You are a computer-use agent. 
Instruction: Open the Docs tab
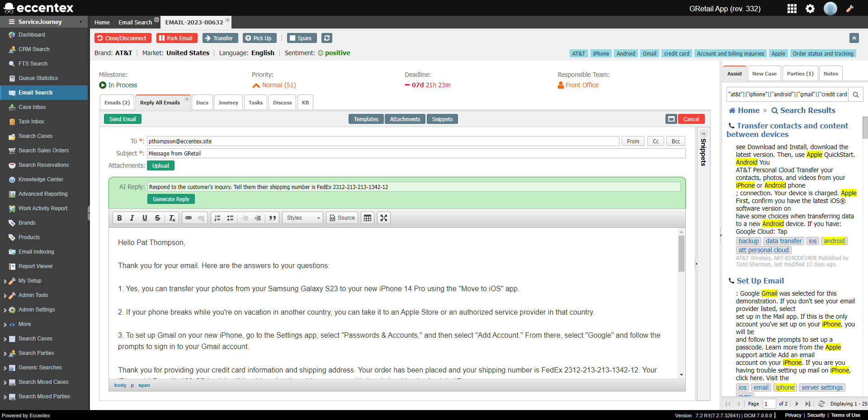tap(202, 103)
